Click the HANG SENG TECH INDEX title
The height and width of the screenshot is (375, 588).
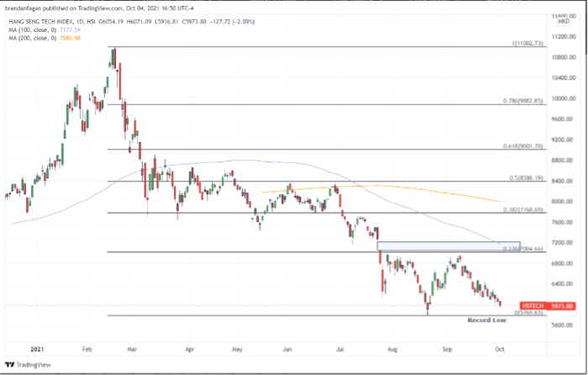tap(39, 22)
